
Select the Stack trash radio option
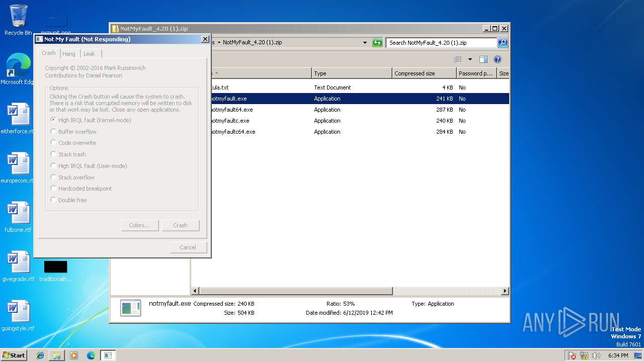[x=68, y=154]
